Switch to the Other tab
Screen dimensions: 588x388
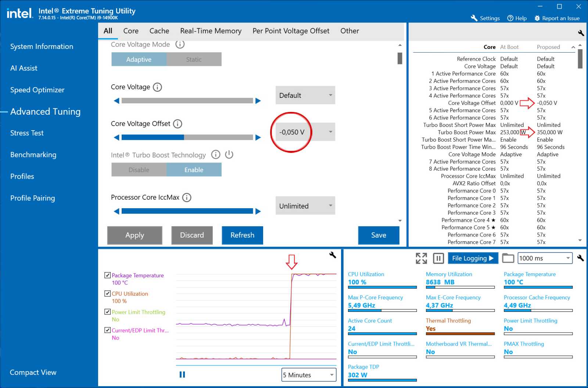pyautogui.click(x=349, y=31)
